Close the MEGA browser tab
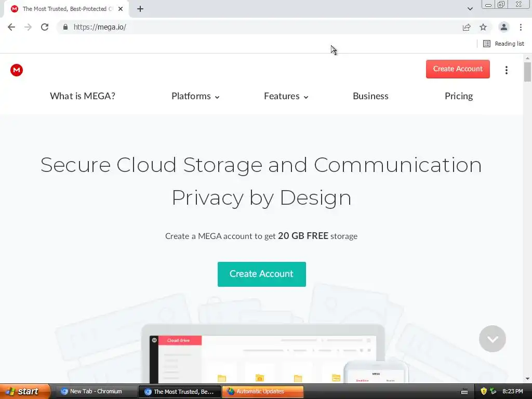 121,9
